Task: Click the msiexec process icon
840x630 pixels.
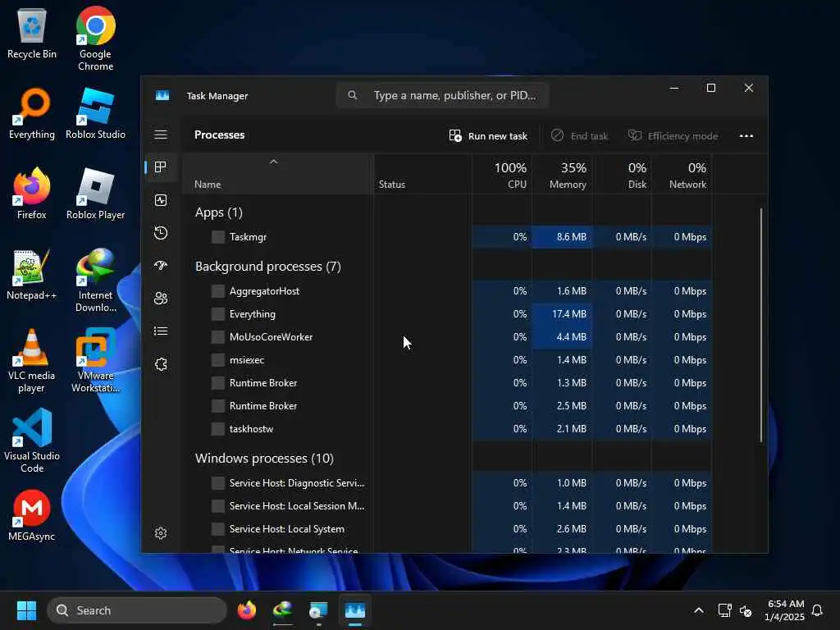Action: coord(218,360)
